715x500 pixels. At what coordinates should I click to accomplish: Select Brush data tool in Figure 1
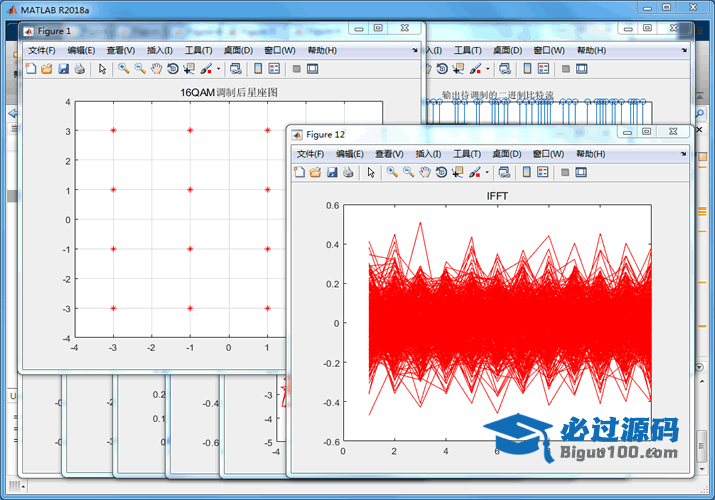pos(206,69)
